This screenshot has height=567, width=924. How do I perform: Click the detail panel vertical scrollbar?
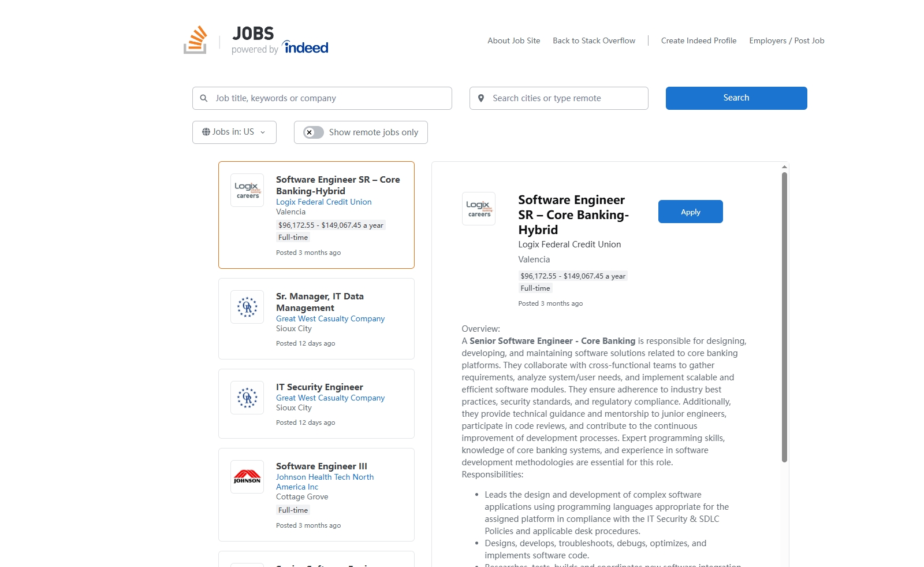point(784,317)
